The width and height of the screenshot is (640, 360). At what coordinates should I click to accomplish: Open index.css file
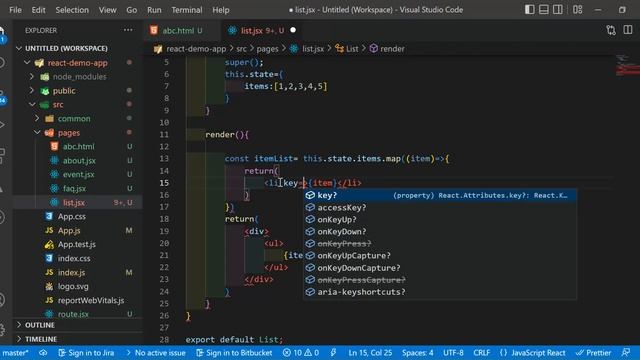pos(74,258)
